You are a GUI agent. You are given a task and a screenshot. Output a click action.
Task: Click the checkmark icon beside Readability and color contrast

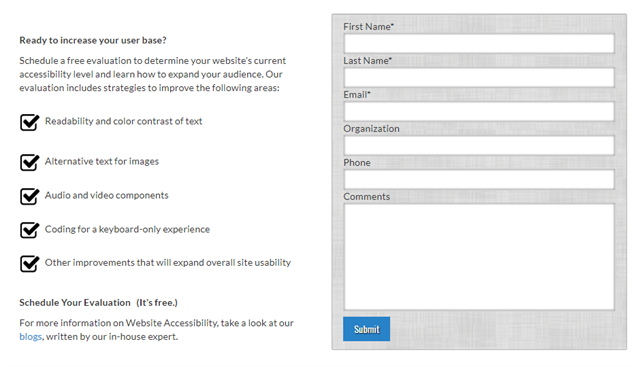pos(29,122)
